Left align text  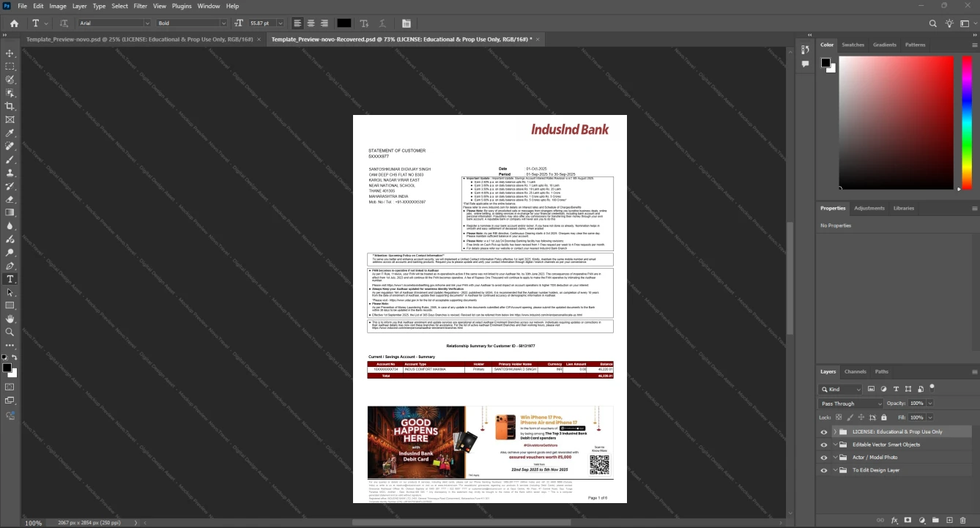(x=297, y=23)
